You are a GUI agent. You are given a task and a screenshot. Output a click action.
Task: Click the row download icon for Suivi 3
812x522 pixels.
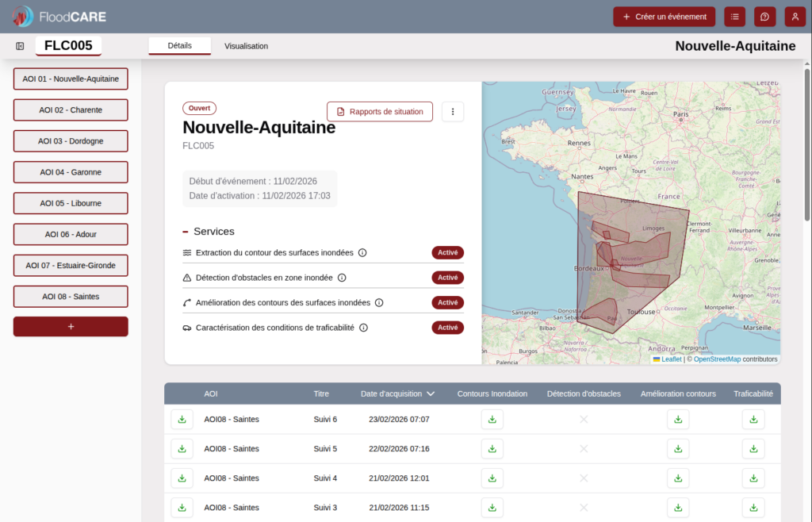[x=182, y=508]
